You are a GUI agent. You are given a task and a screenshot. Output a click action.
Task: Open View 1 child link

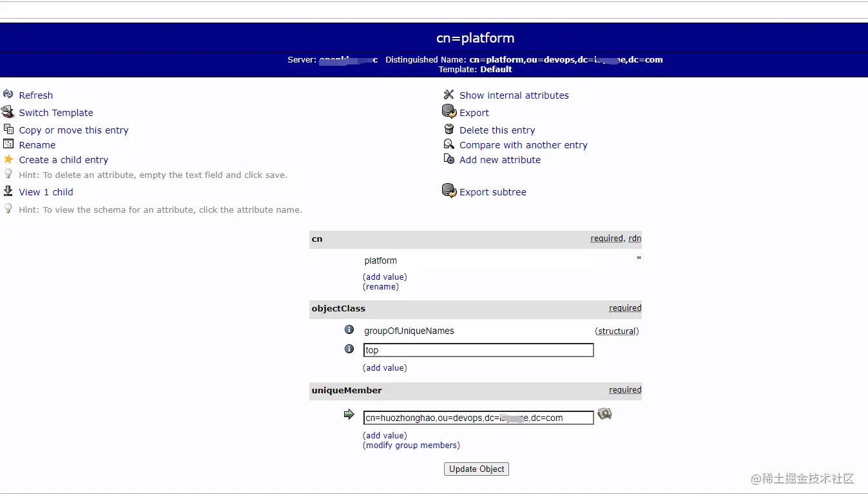click(x=46, y=192)
